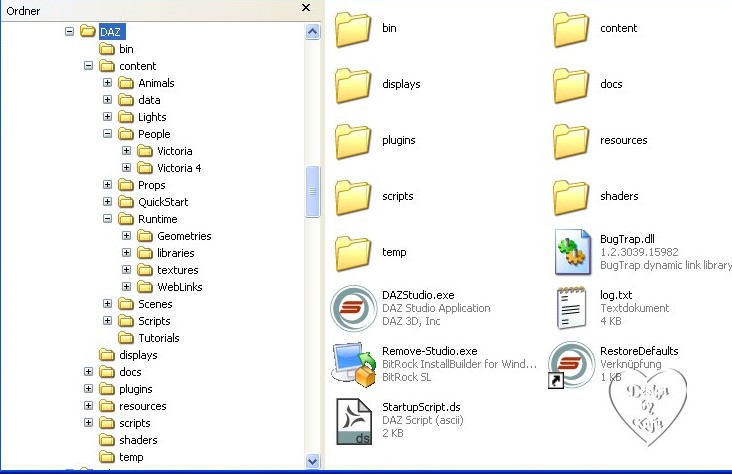732x474 pixels.
Task: Open the docs folder icon in file pane
Action: [571, 85]
